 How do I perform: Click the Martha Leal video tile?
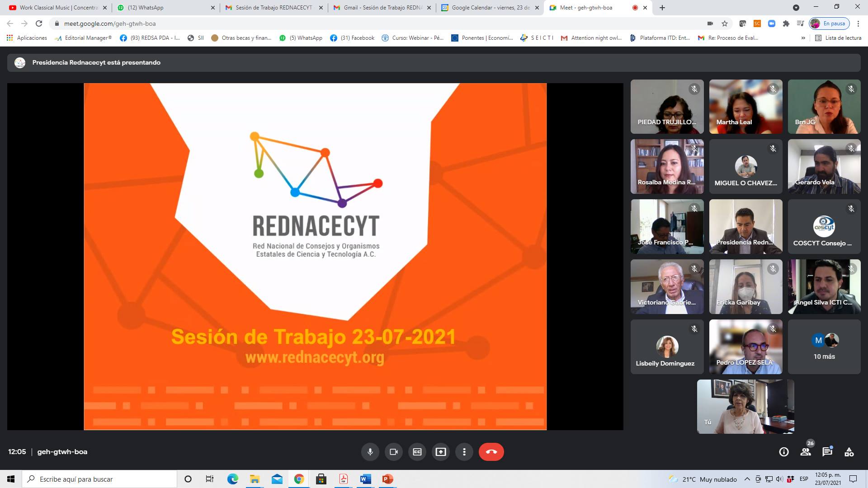coord(745,107)
